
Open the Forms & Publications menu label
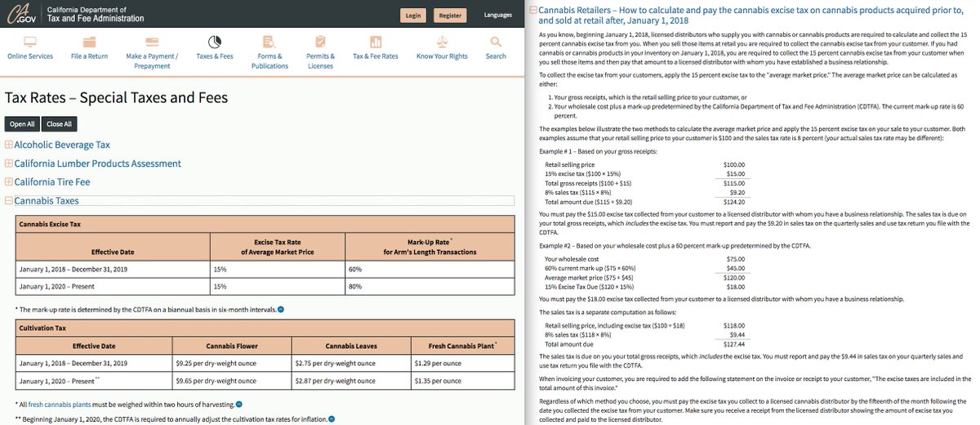(x=269, y=61)
